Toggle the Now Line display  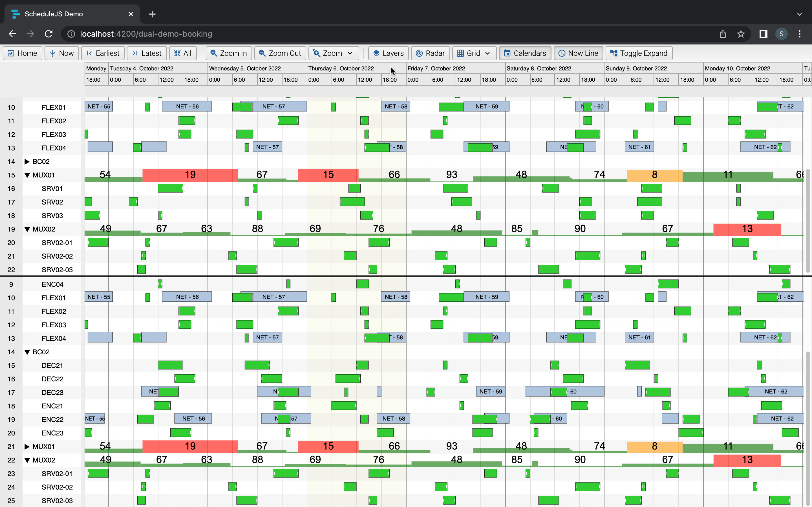tap(578, 53)
